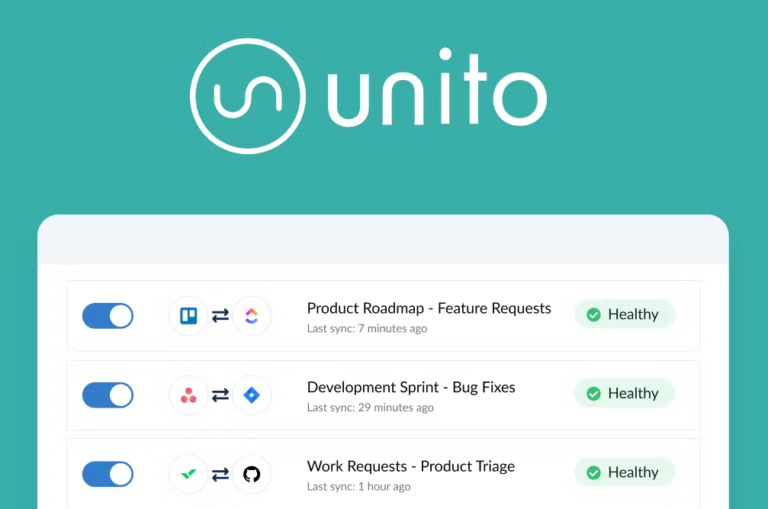Viewport: 768px width, 509px height.
Task: Select the Asana icon in Development Sprint row
Action: [189, 395]
